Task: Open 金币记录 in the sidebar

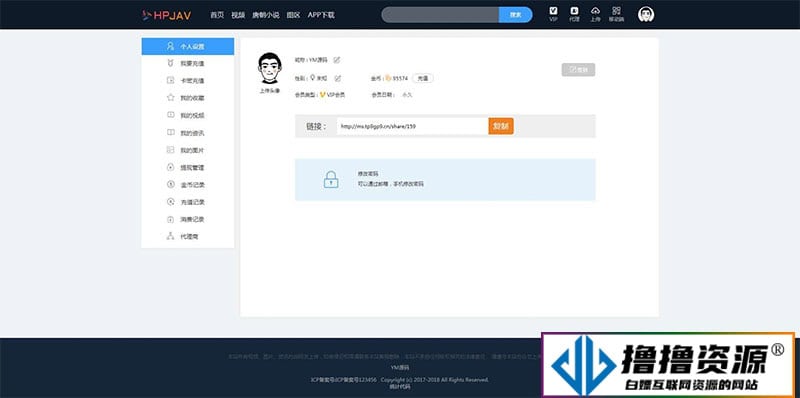Action: click(188, 185)
